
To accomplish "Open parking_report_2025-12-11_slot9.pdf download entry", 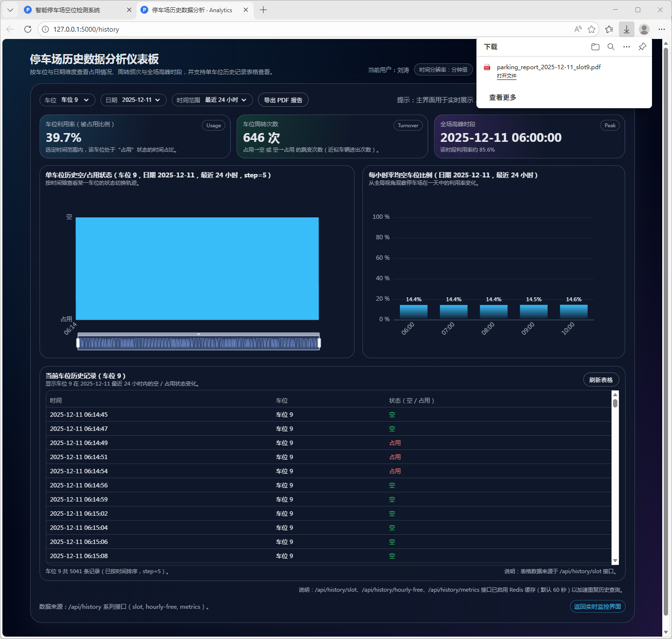I will (x=549, y=67).
